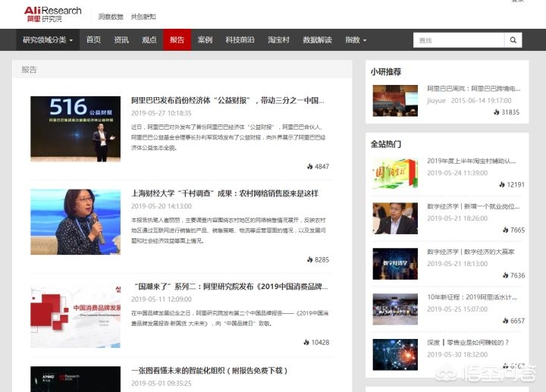Viewport: 546px width, 392px height.
Task: Expand the 指数 dropdown menu
Action: [356, 40]
